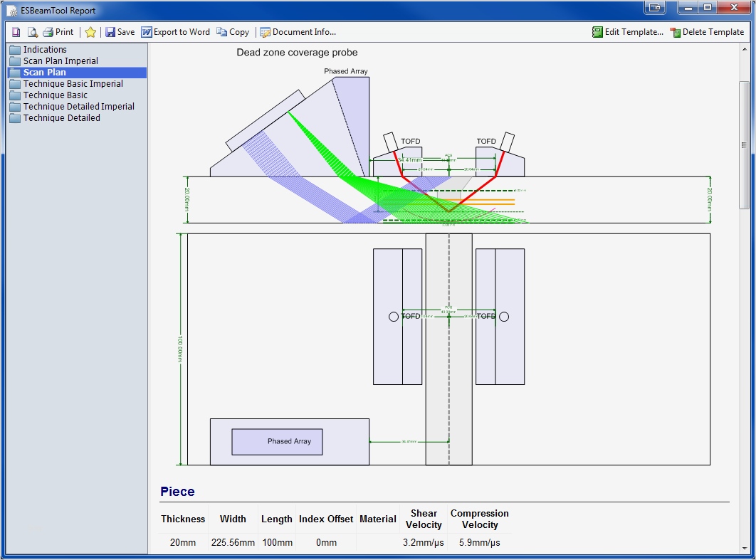Click the vertical scrollbar thumb
756x560 pixels.
[x=745, y=145]
